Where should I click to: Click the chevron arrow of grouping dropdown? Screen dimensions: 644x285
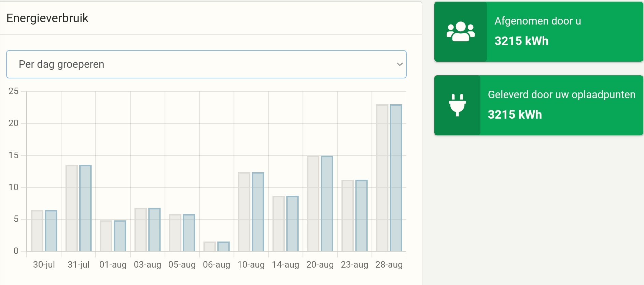(400, 64)
